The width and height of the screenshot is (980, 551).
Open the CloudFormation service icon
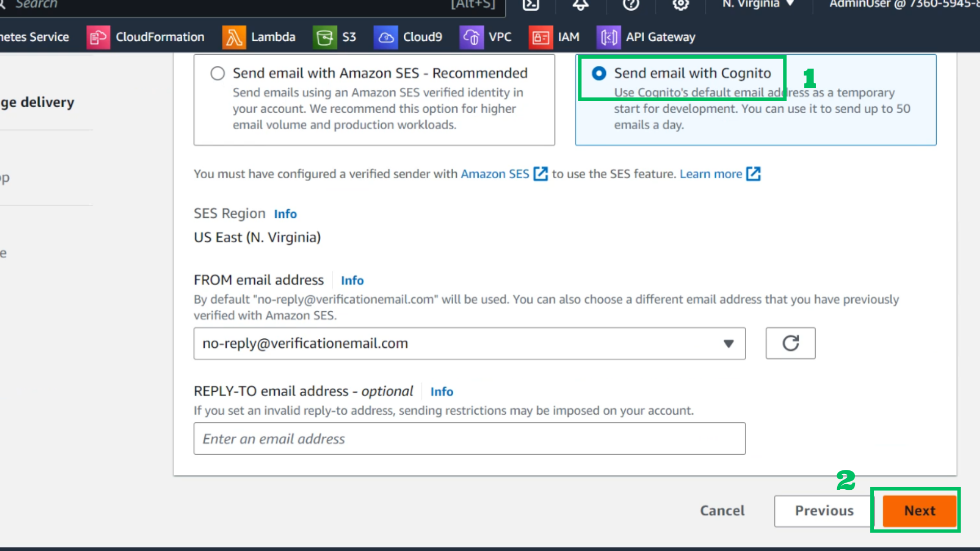pyautogui.click(x=98, y=37)
